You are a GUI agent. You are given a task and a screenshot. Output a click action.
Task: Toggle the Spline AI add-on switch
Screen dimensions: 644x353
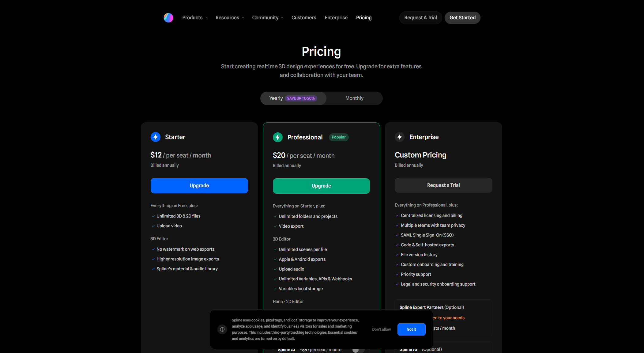coord(358,350)
